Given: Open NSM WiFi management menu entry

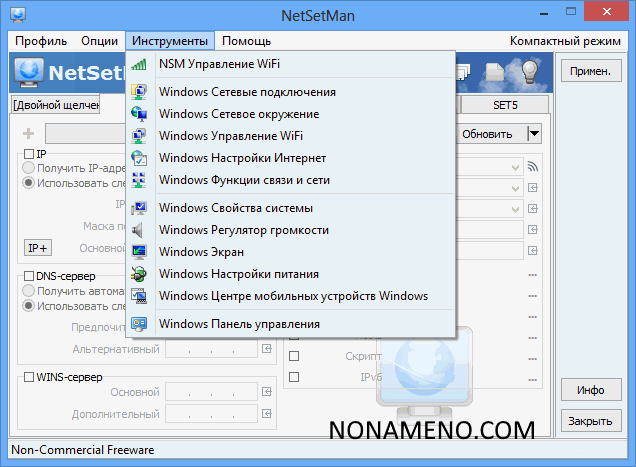Looking at the screenshot, I should click(x=219, y=64).
